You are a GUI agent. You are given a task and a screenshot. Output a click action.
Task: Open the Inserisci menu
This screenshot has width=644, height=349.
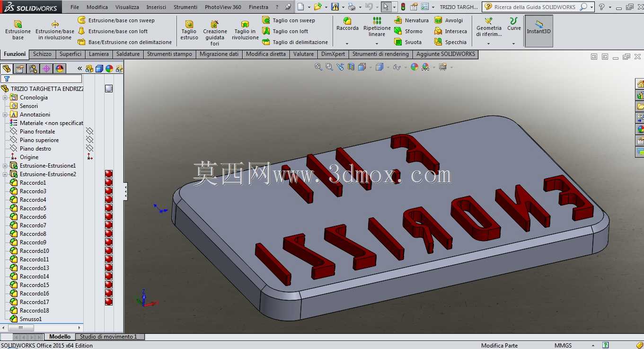[x=156, y=7]
